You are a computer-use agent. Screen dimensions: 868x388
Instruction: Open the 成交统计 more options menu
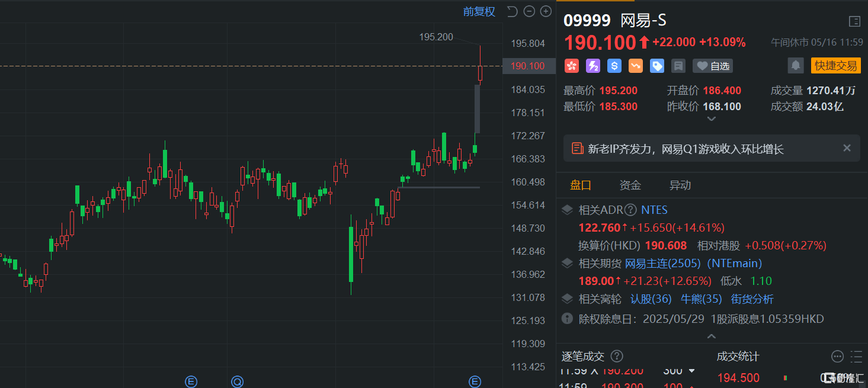(x=837, y=356)
